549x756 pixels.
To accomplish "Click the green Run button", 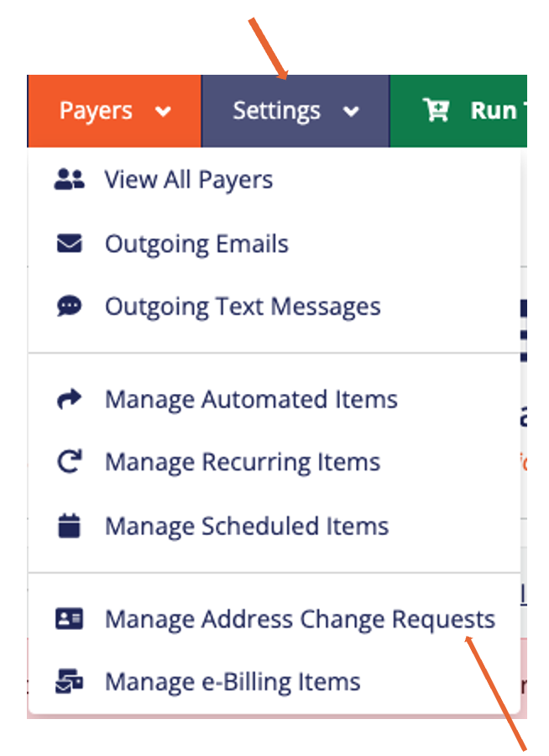I will point(457,111).
